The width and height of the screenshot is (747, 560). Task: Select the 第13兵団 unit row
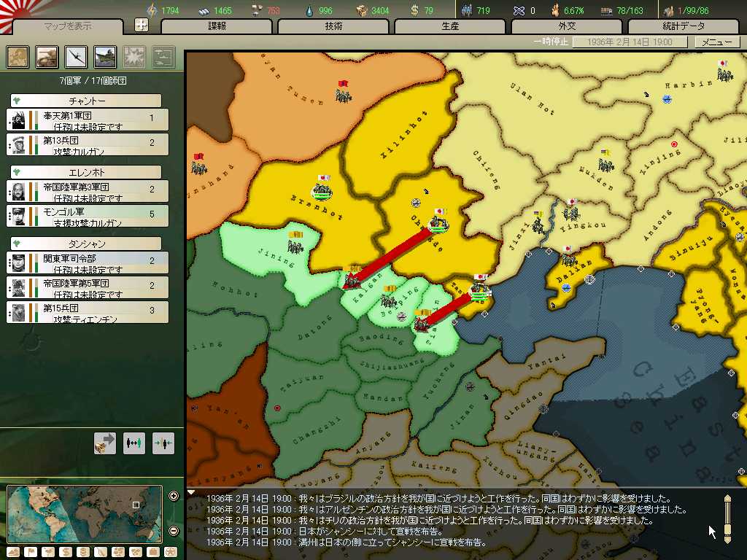(x=88, y=144)
